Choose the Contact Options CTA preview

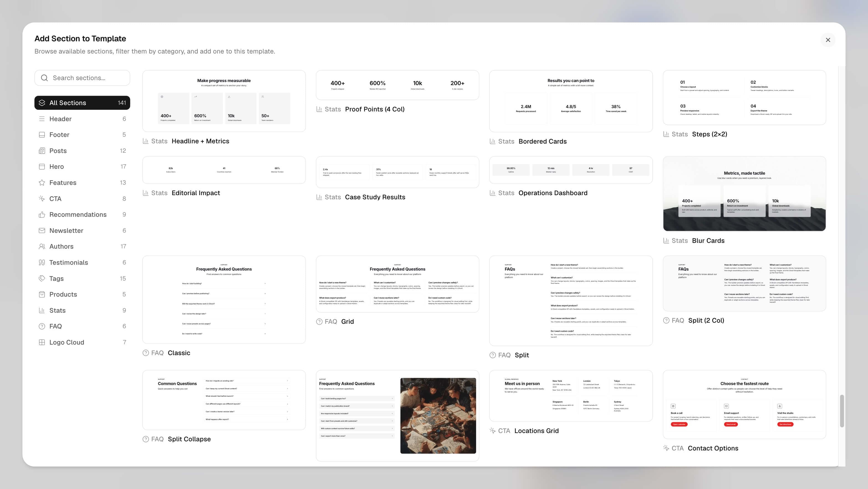click(x=744, y=404)
